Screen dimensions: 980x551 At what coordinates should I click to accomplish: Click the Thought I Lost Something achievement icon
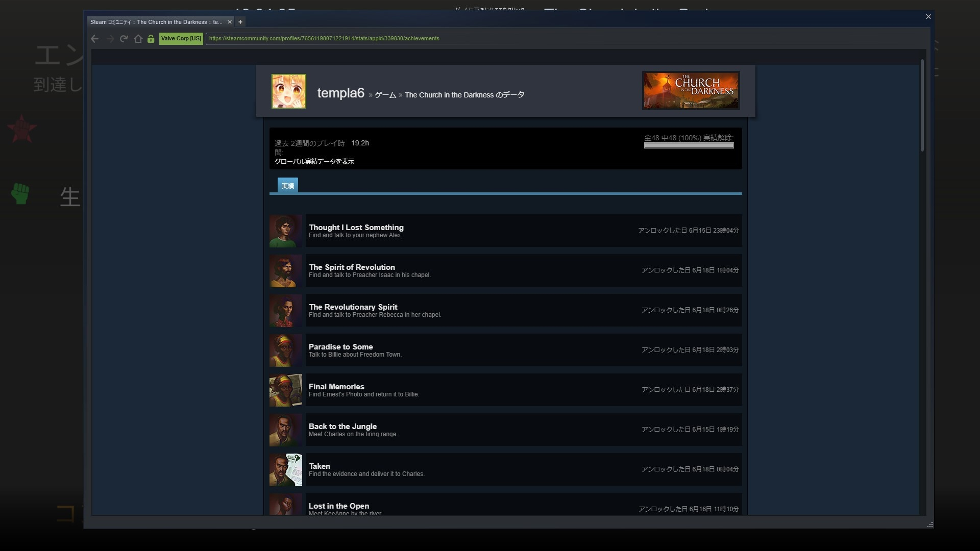click(286, 231)
